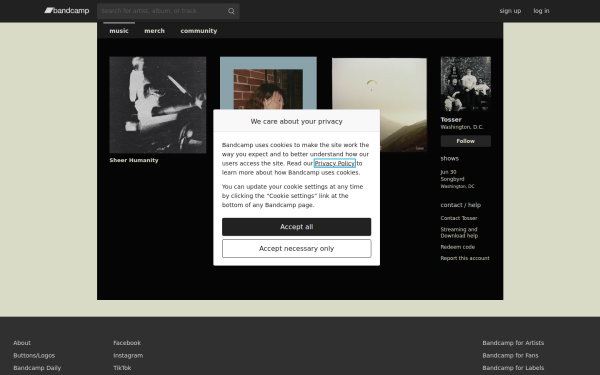Open the Privacy Policy link
The image size is (600, 375).
click(335, 163)
